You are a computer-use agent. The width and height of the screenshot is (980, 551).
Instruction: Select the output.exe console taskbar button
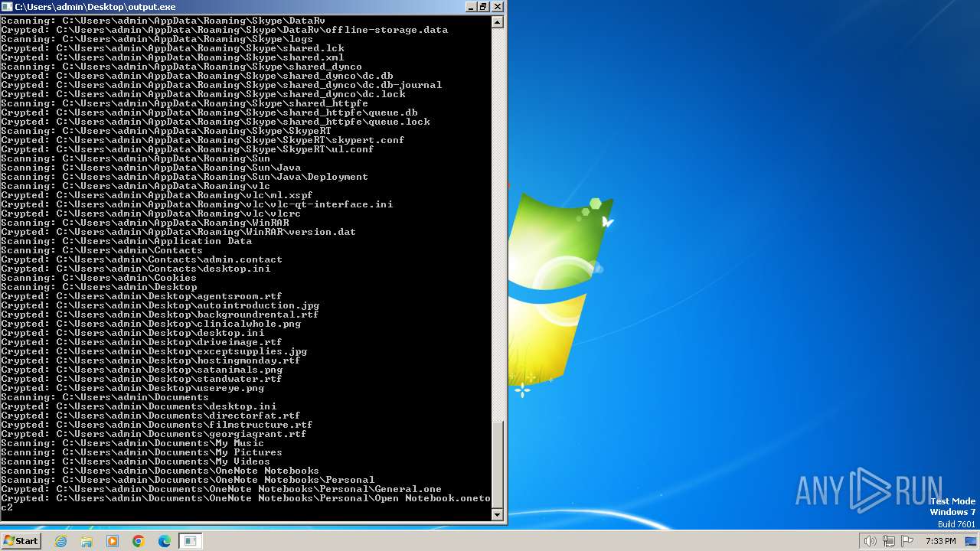(x=191, y=541)
